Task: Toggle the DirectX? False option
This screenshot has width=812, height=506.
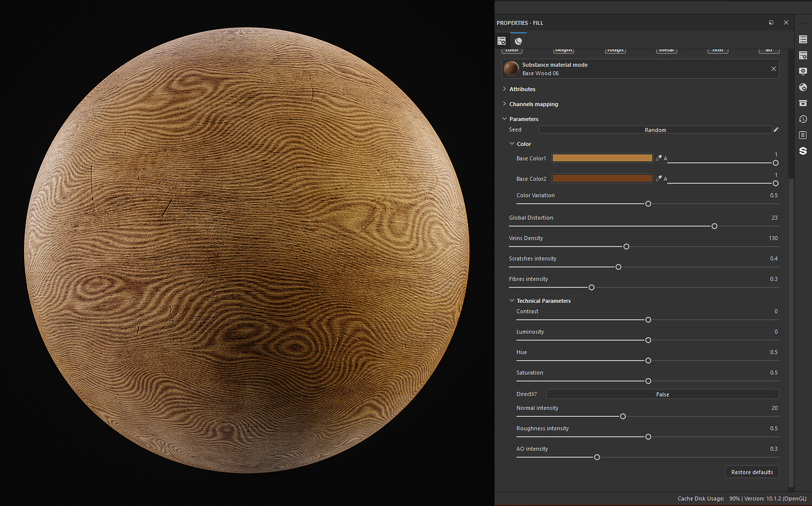Action: 663,394
